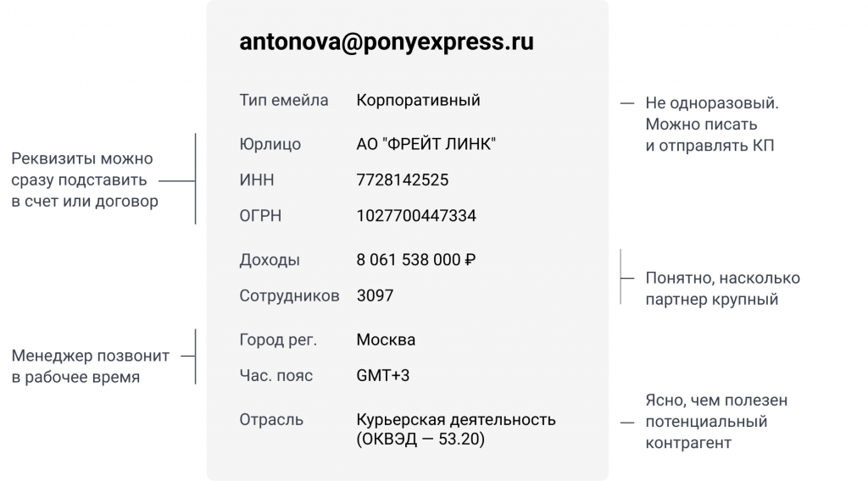Select the "Понятно, насколько партнер крупный" note
Image resolution: width=868 pixels, height=481 pixels.
(x=722, y=289)
